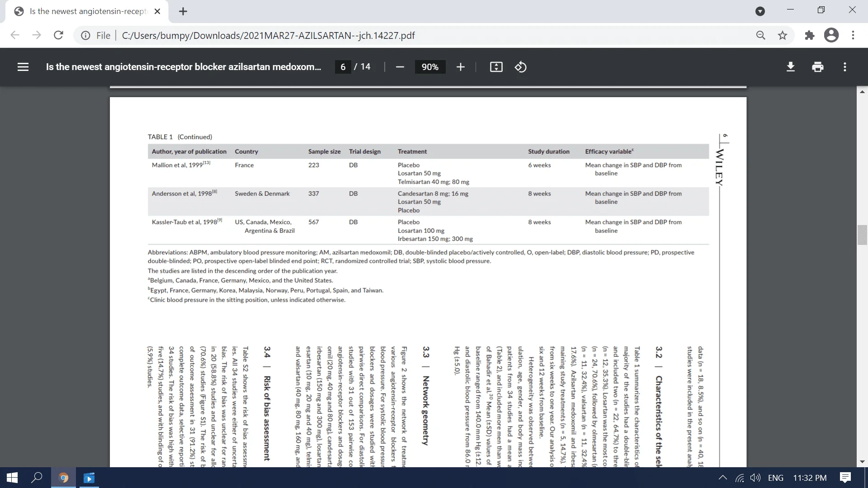Viewport: 868px width, 488px height.
Task: Open the PDF sidebar hamburger menu
Action: (23, 67)
